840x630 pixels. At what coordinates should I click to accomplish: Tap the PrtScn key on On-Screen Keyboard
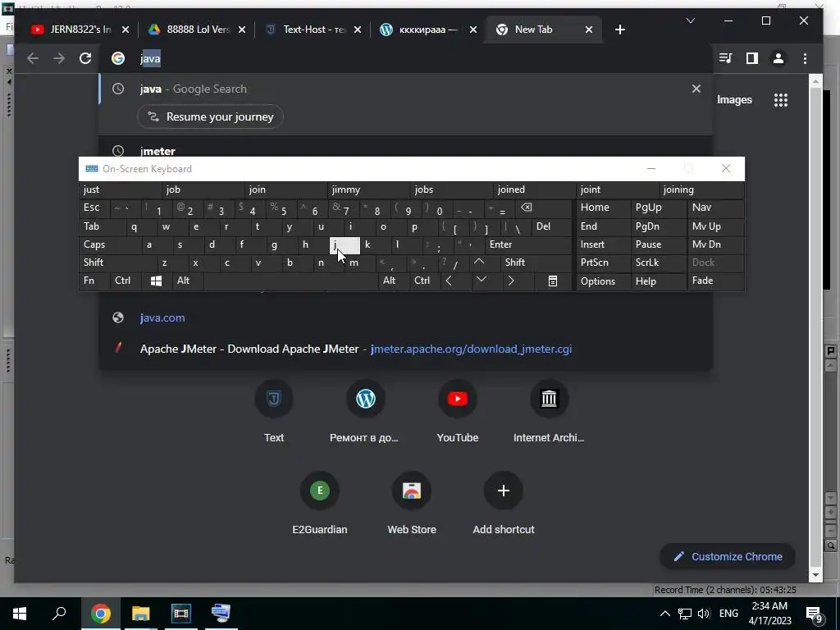[604, 262]
